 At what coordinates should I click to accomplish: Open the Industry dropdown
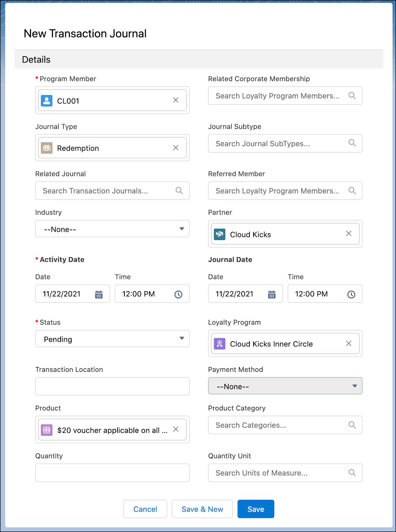pos(112,229)
